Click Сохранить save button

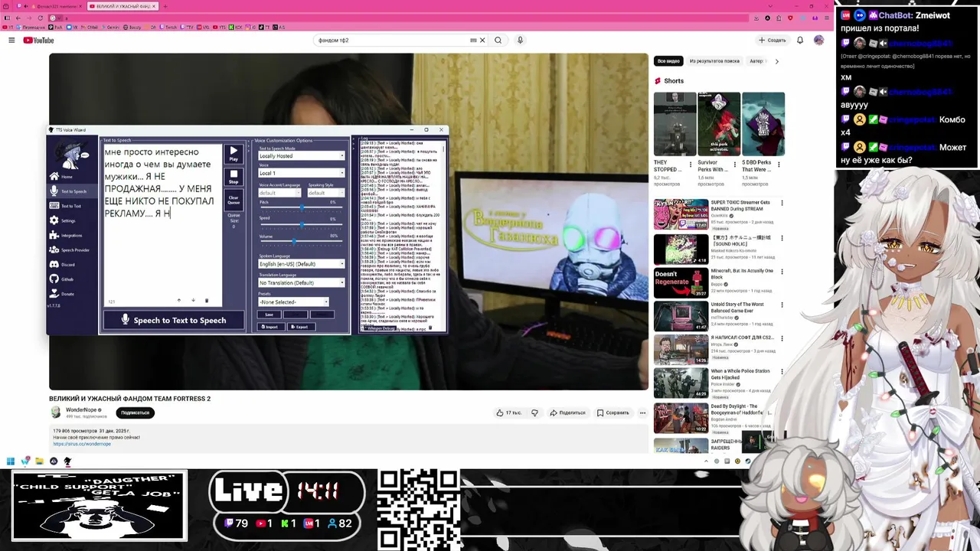tap(613, 412)
